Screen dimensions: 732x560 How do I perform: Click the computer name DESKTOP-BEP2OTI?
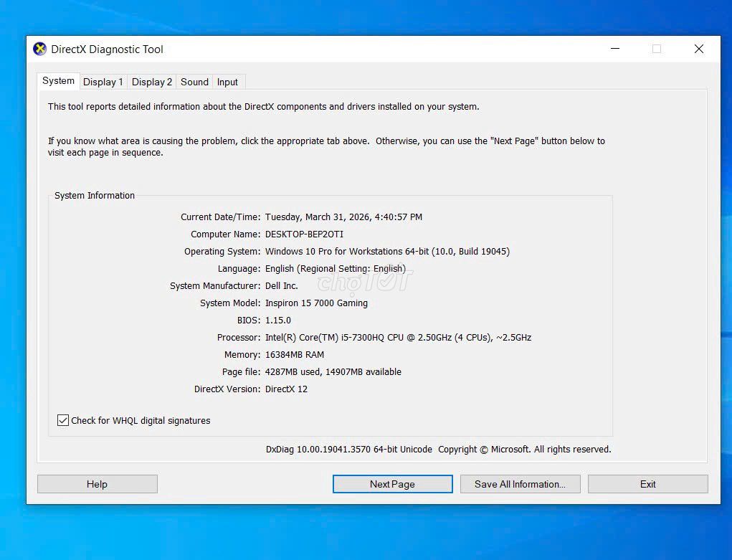[305, 234]
